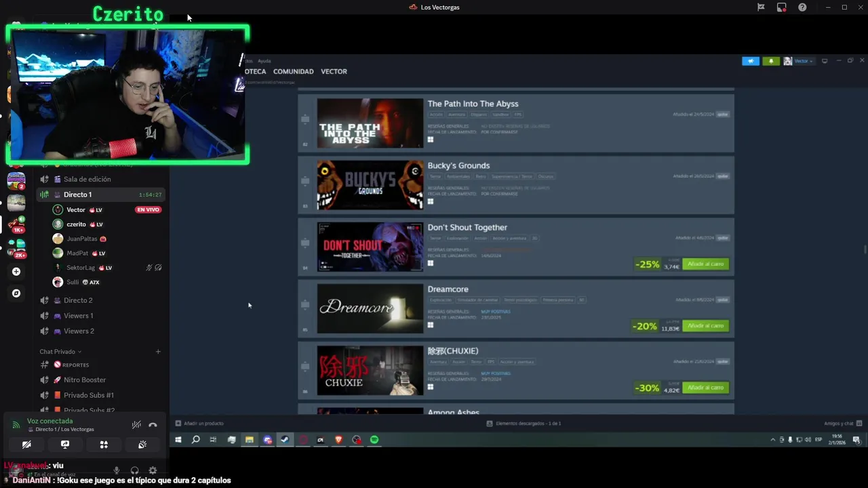Open the VECTOR profile menu in Steam
The image size is (868, 488).
coord(334,72)
